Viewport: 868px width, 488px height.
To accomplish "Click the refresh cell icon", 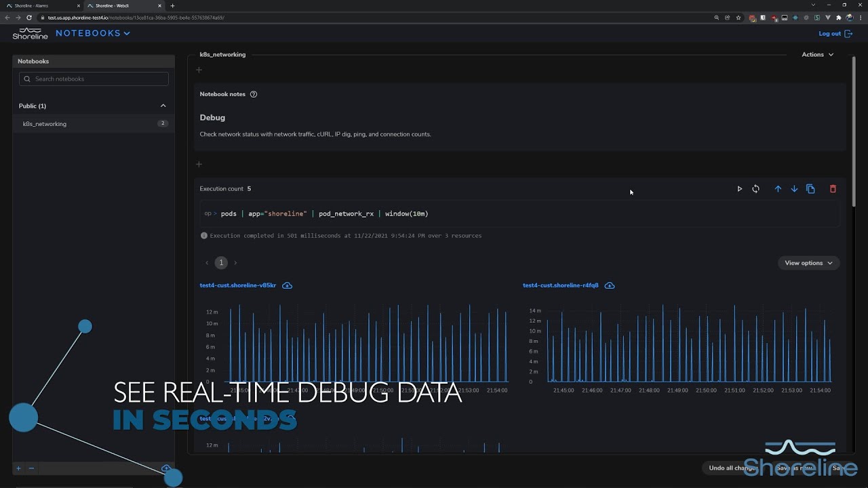I will point(755,189).
